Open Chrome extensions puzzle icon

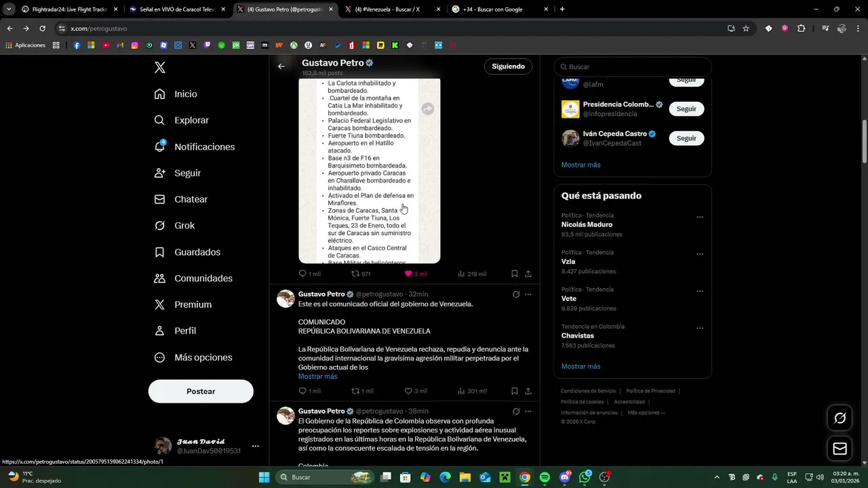pos(802,28)
